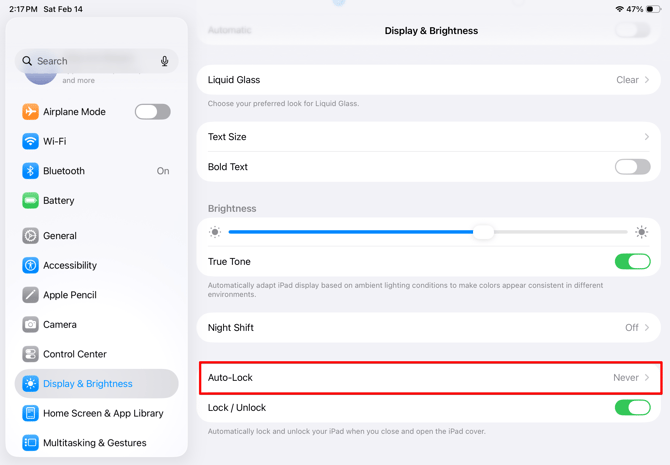The width and height of the screenshot is (670, 465).
Task: Tap the low brightness sun icon
Action: [215, 232]
